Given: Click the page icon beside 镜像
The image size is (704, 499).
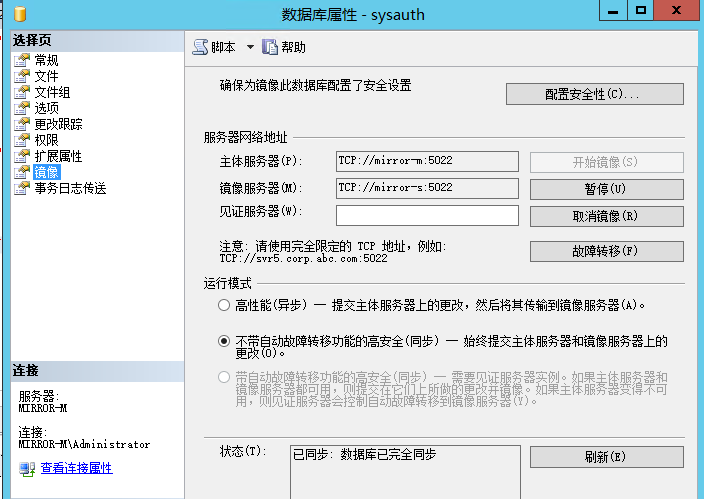Looking at the screenshot, I should [22, 172].
